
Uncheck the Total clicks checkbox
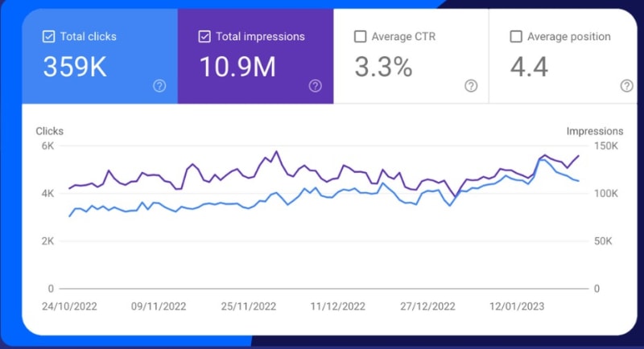[48, 37]
